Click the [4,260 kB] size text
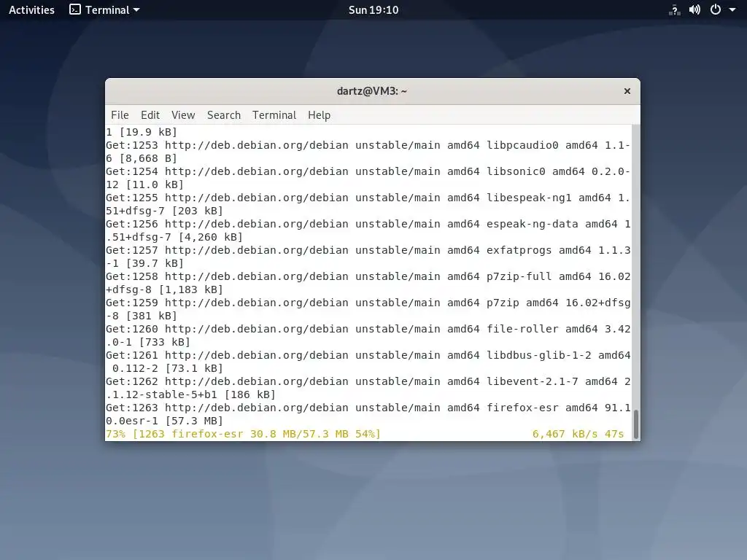747x560 pixels. coord(211,237)
